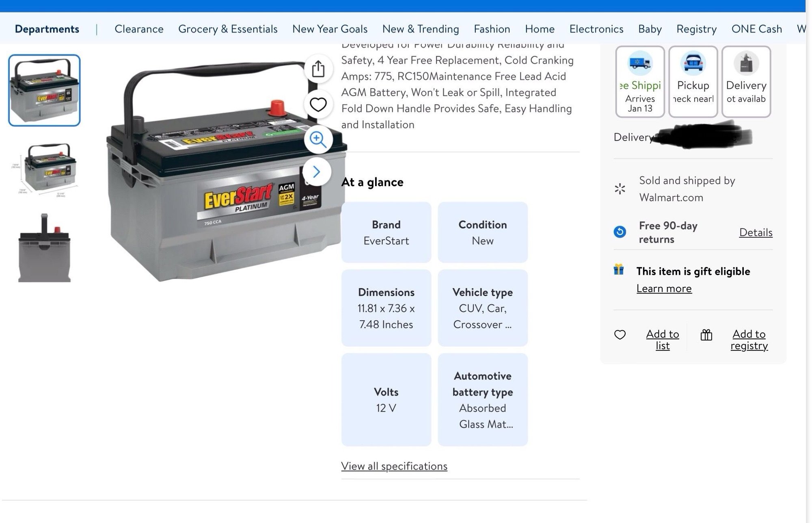The image size is (812, 523).
Task: Click gift icon beside Add to registry
Action: tap(706, 335)
